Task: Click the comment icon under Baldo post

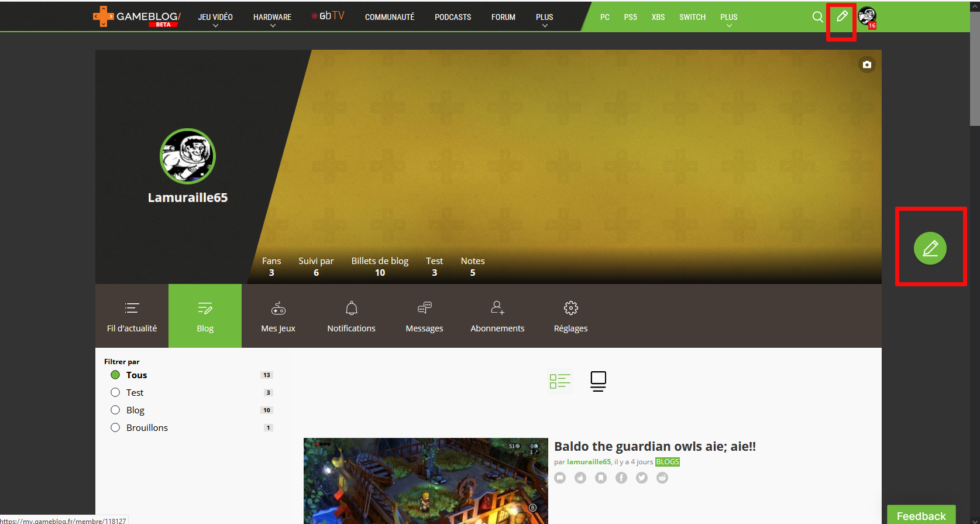Action: pyautogui.click(x=560, y=478)
